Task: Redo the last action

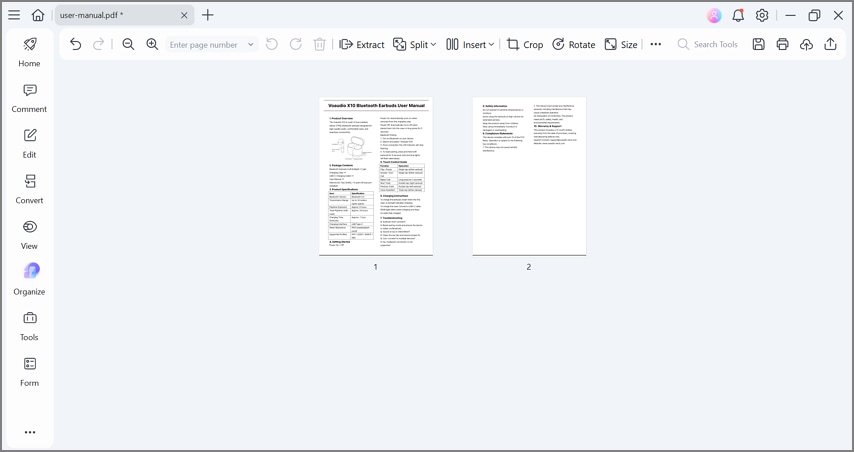Action: click(x=99, y=45)
